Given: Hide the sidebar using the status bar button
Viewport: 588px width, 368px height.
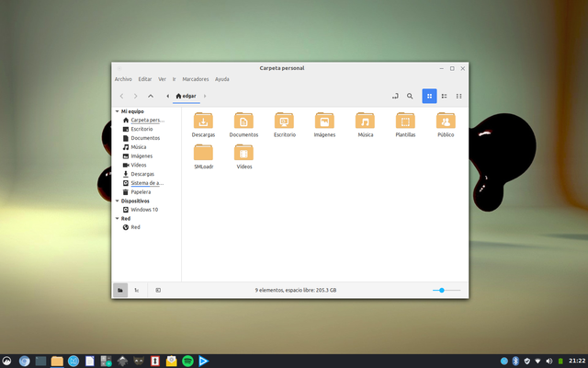Looking at the screenshot, I should click(158, 290).
